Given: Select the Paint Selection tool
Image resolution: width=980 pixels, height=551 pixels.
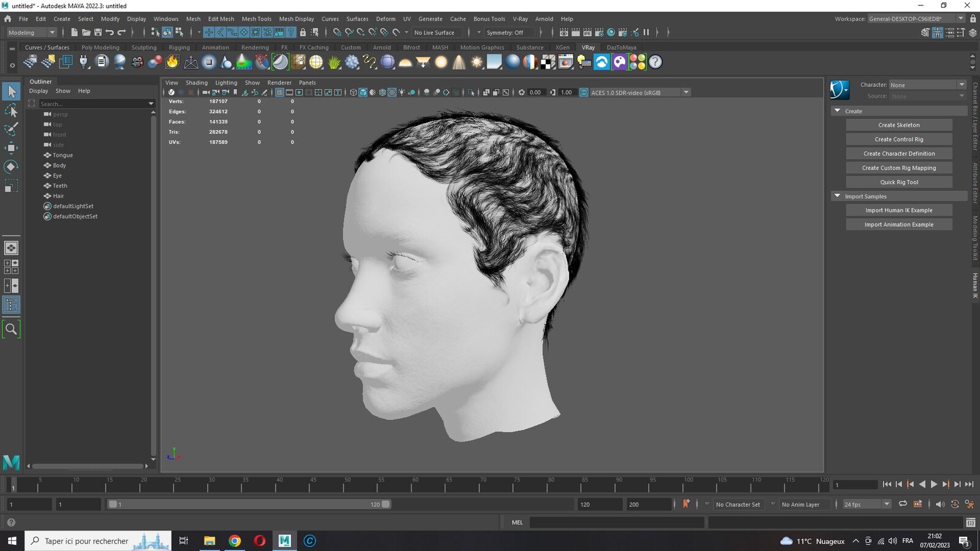Looking at the screenshot, I should pos(11,129).
